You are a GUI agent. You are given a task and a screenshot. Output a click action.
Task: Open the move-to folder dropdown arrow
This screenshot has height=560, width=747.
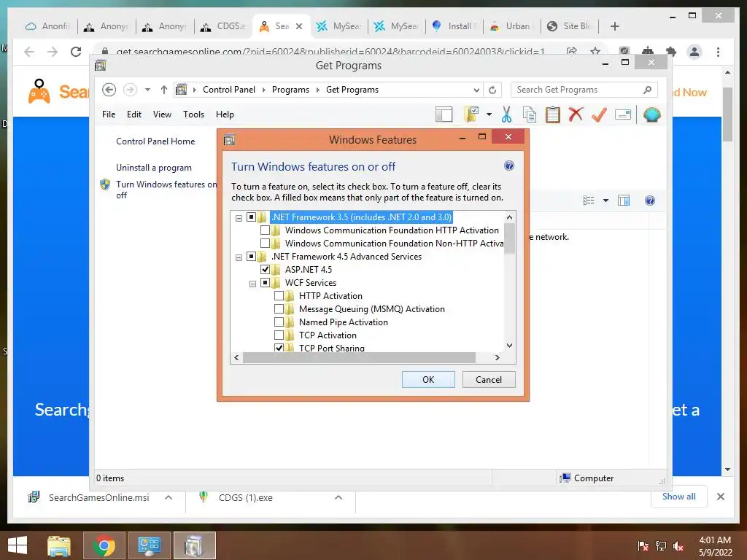coord(489,114)
